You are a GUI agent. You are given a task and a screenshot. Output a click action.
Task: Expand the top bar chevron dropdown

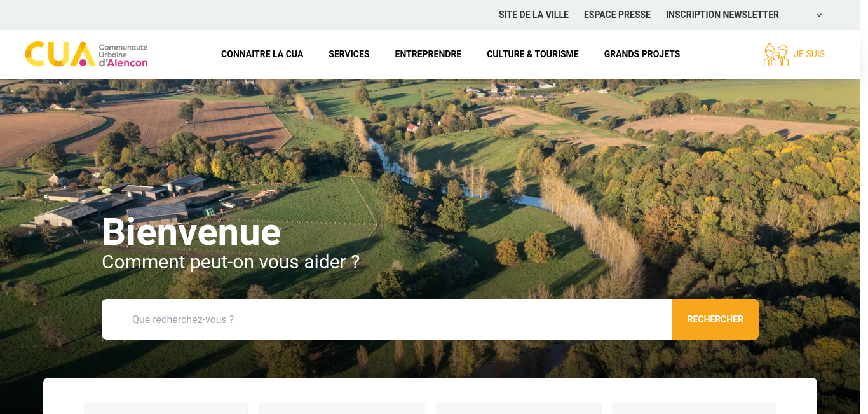(x=819, y=15)
